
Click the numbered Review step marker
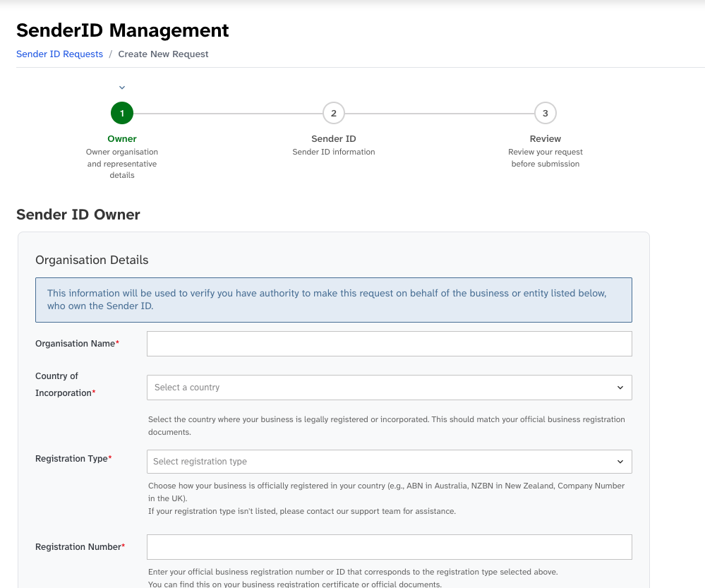545,113
